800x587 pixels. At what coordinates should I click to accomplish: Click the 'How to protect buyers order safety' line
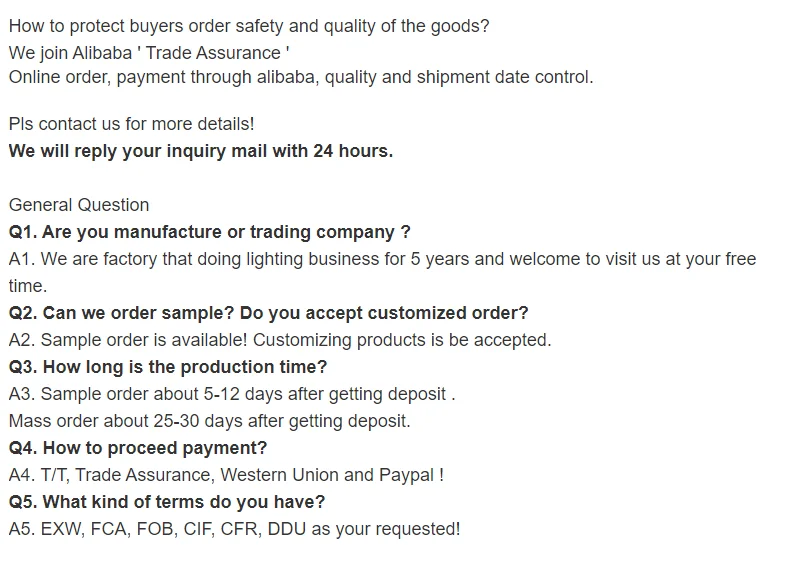(x=249, y=26)
